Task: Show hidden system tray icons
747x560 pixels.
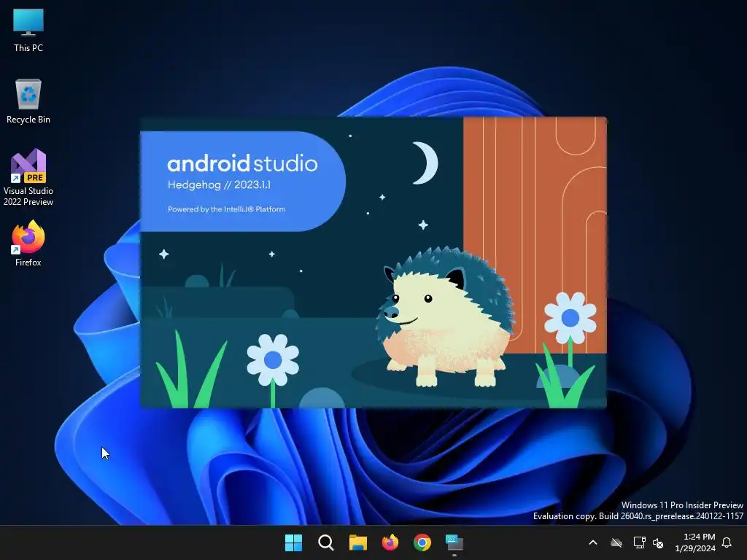Action: tap(593, 542)
